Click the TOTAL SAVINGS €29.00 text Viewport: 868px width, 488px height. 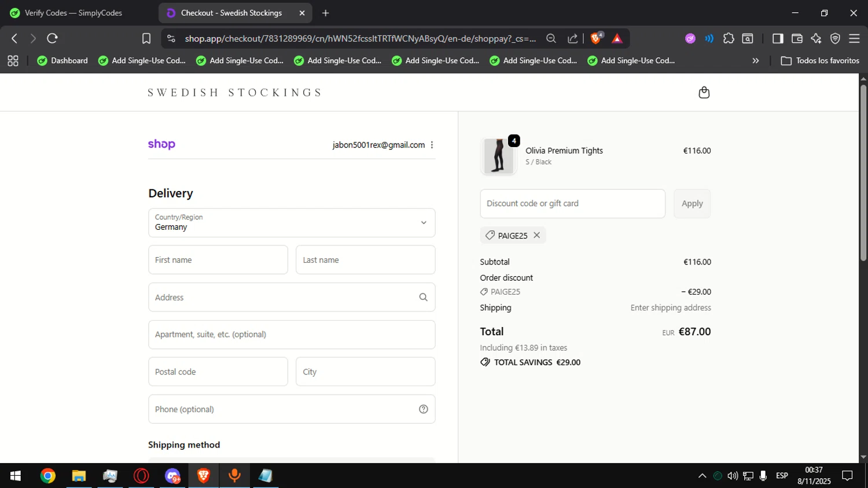point(537,362)
